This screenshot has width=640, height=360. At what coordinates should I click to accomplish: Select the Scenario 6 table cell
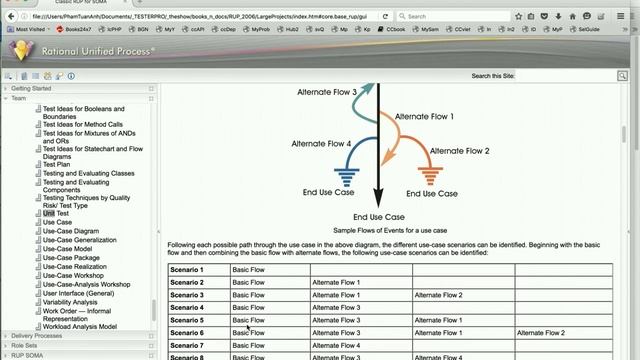(199, 333)
